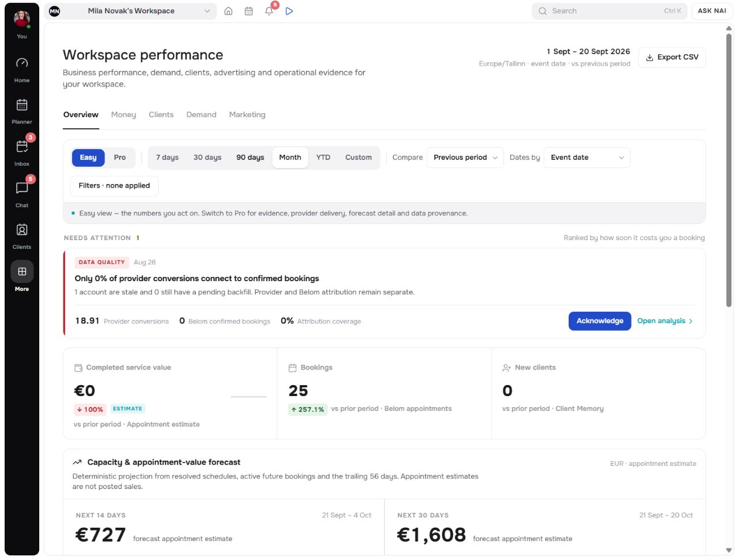
Task: Select the 90 days range
Action: point(250,158)
